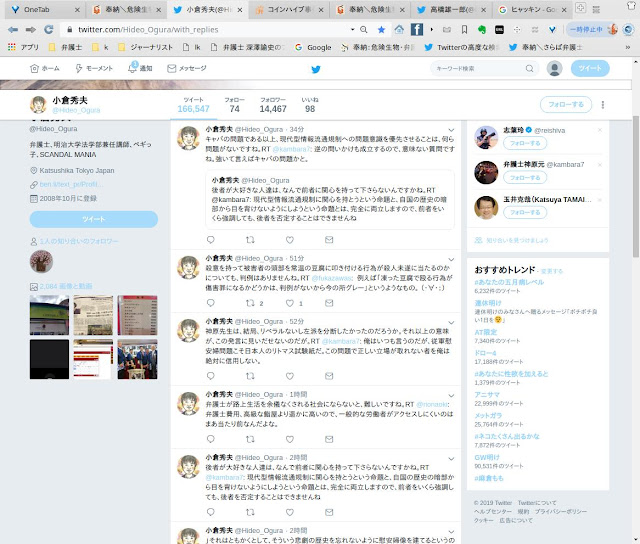Send the 1時間 tweet via message envelope
The height and width of the screenshot is (544, 640).
click(329, 439)
